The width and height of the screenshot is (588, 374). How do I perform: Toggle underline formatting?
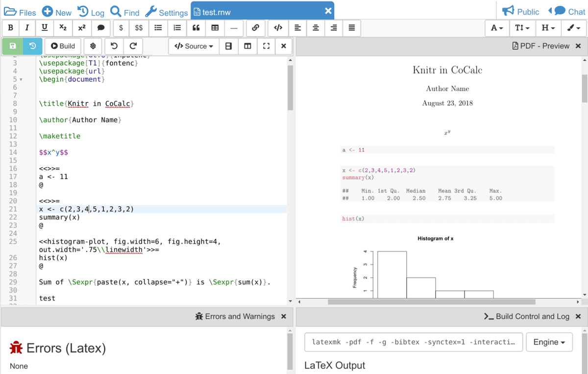pos(45,28)
